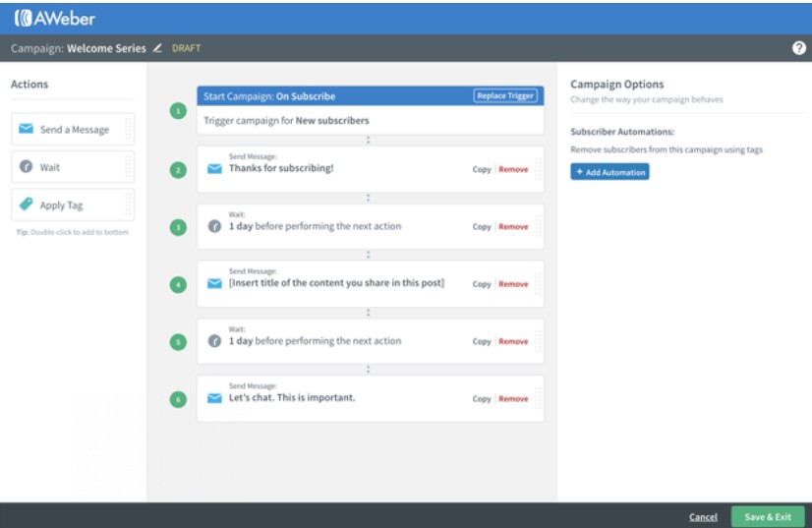Remove the step 3 wait action
Image resolution: width=812 pixels, height=528 pixels.
tap(513, 227)
